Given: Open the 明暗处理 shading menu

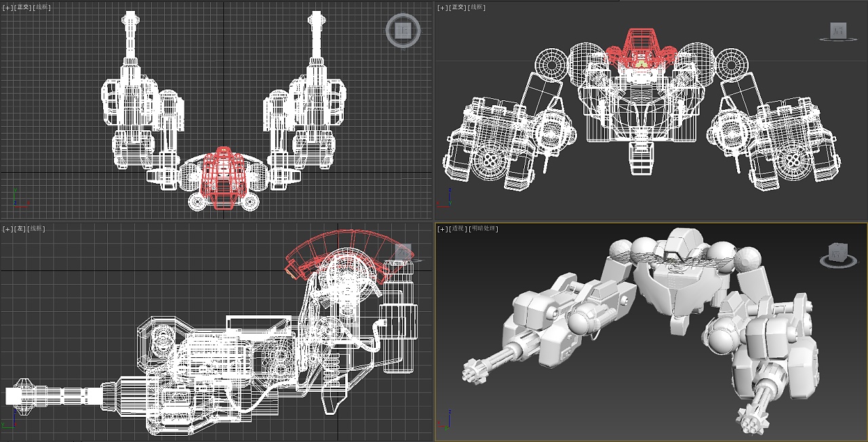Looking at the screenshot, I should (x=484, y=229).
